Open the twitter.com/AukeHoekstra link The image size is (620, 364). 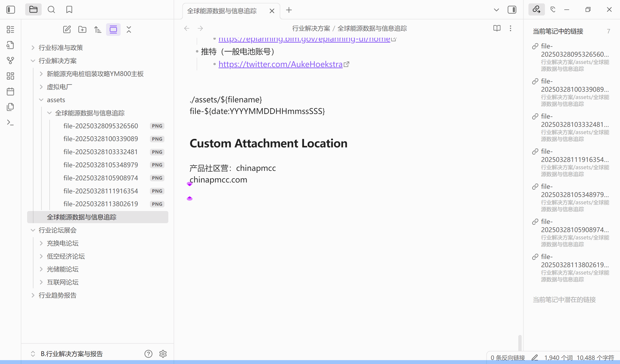pyautogui.click(x=280, y=64)
